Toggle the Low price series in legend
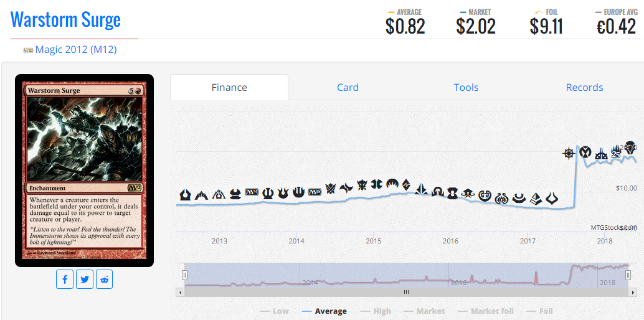 tap(275, 311)
